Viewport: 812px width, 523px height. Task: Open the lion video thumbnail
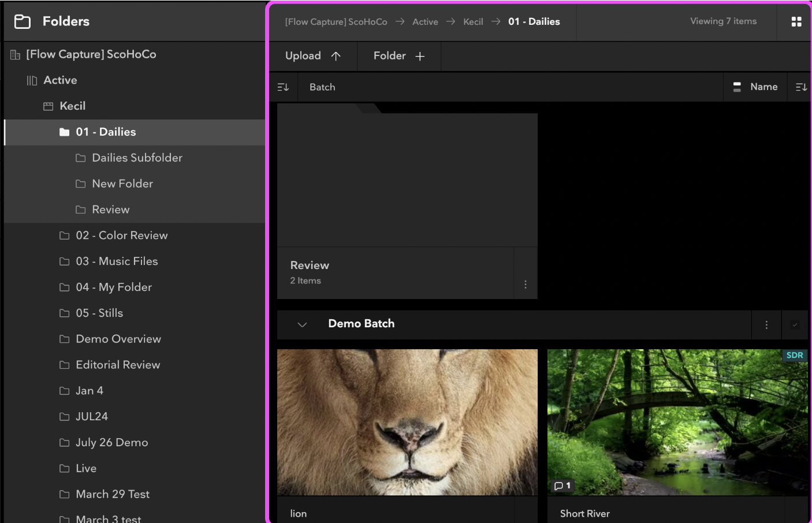coord(407,422)
